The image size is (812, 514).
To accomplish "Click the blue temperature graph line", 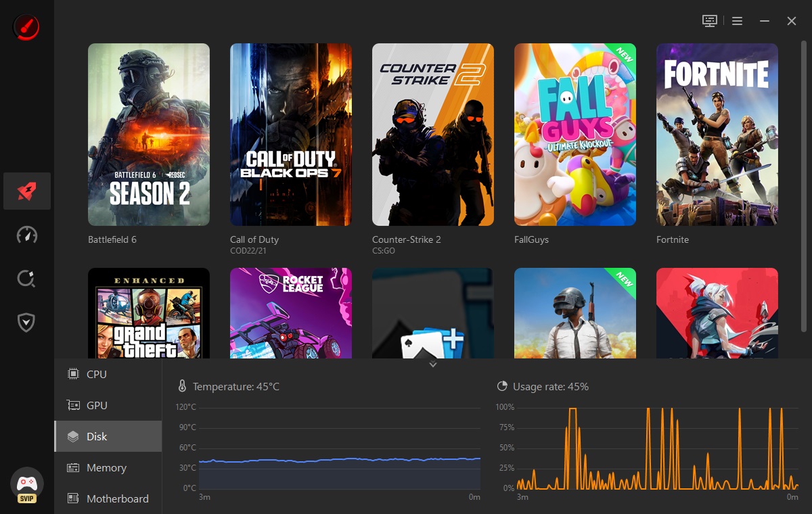I will (340, 460).
